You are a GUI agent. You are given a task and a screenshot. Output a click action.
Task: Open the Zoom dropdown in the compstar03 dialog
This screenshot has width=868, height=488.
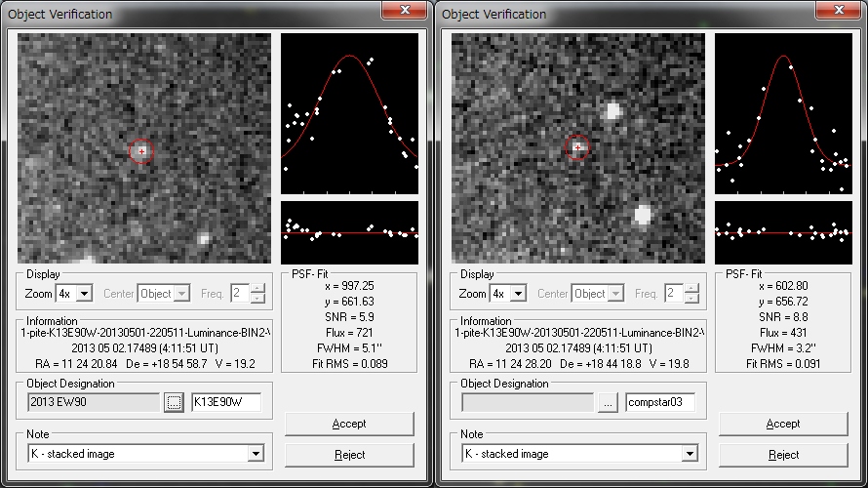(518, 294)
